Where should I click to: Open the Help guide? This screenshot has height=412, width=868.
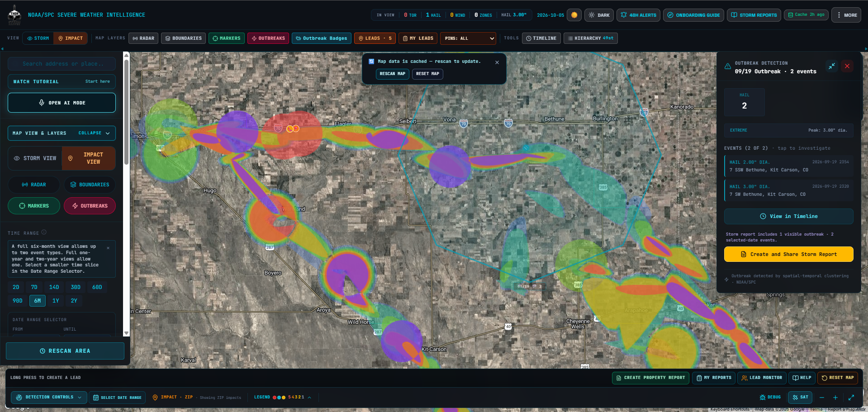click(x=802, y=378)
